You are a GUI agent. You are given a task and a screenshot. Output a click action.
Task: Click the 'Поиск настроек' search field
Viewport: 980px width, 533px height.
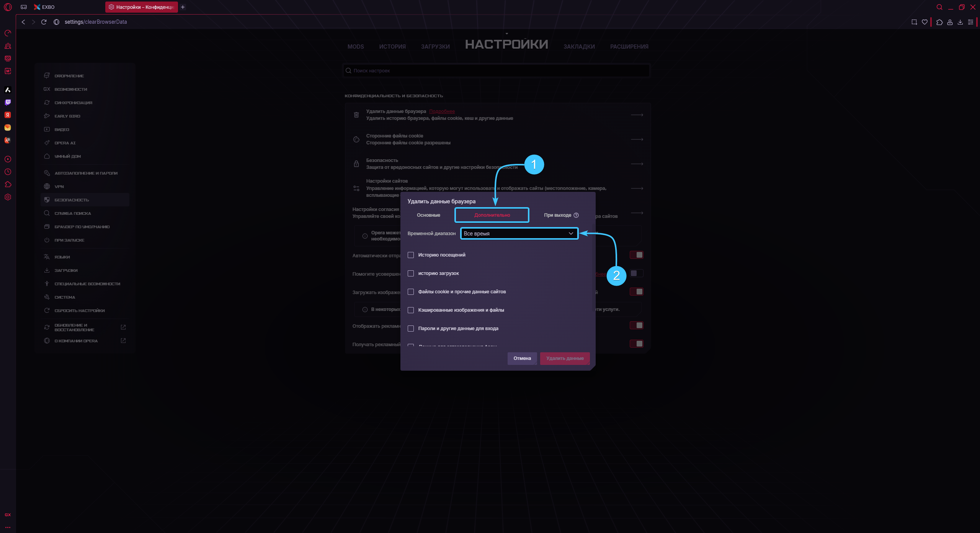(x=496, y=71)
